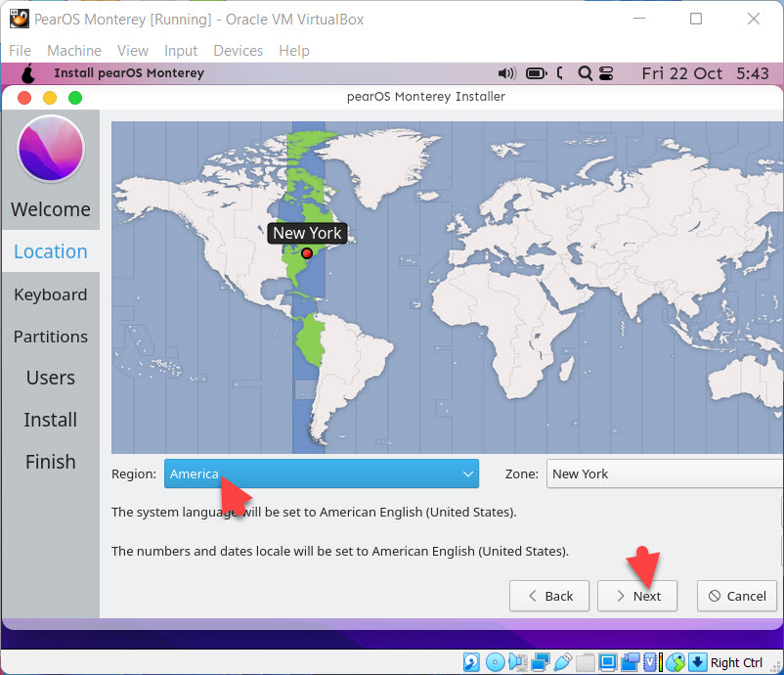Click the mouse integration icon in status bar
784x675 pixels.
click(x=675, y=662)
